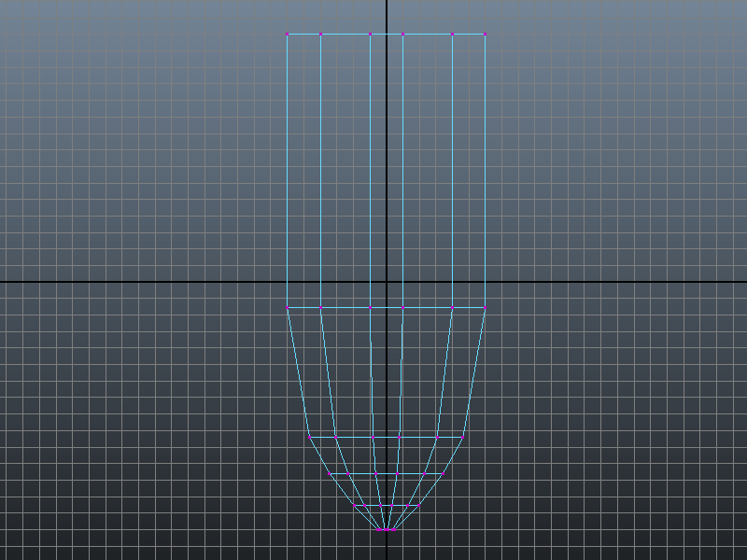Image resolution: width=747 pixels, height=560 pixels.
Task: Click the rightmost vertex of the widest lower ring
Action: pos(463,436)
